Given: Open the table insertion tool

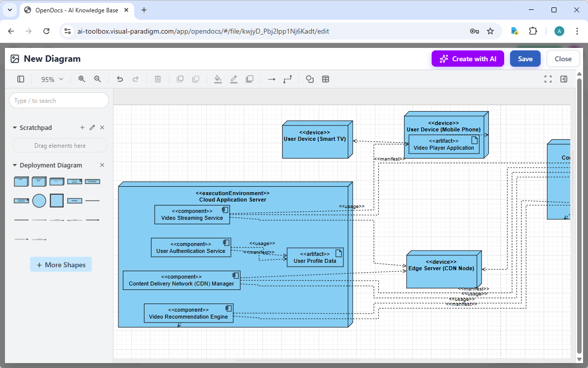Looking at the screenshot, I should 326,79.
